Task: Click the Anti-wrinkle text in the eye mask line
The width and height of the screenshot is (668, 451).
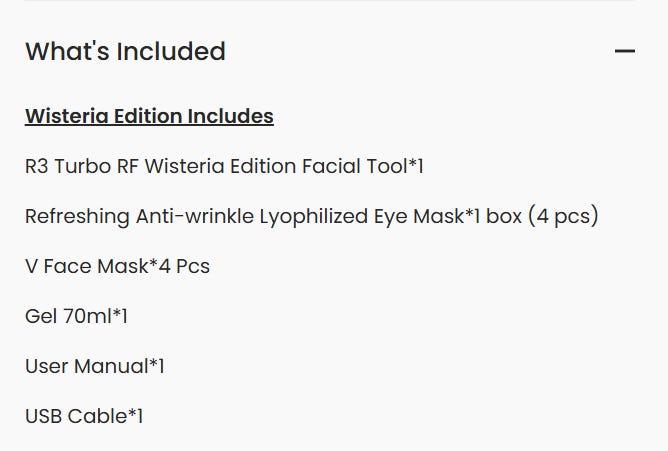Action: [x=195, y=216]
